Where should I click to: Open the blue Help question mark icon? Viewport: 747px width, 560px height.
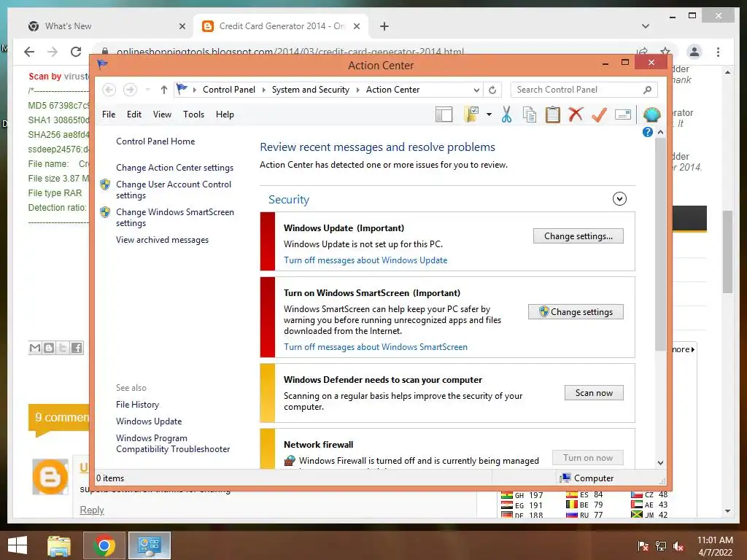tap(648, 132)
